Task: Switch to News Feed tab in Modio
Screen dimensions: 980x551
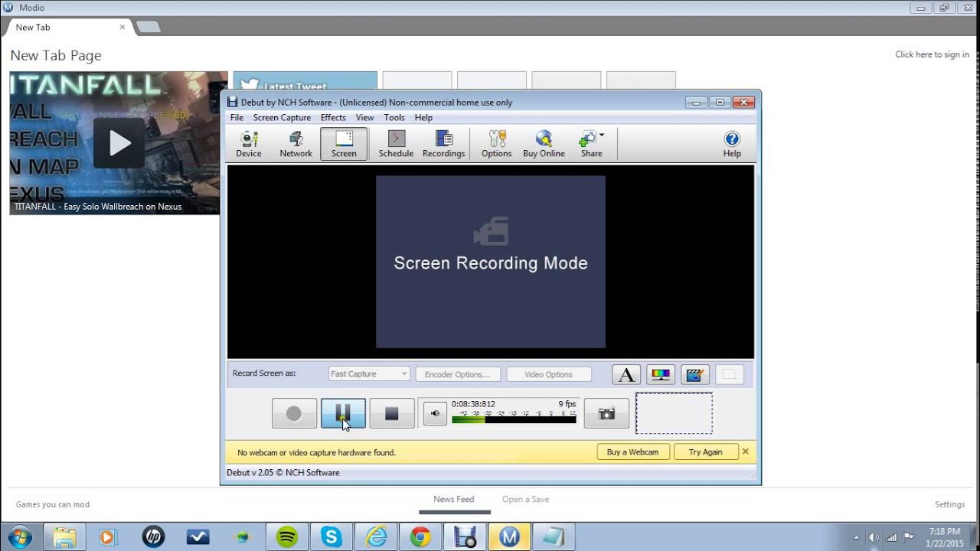Action: coord(454,500)
